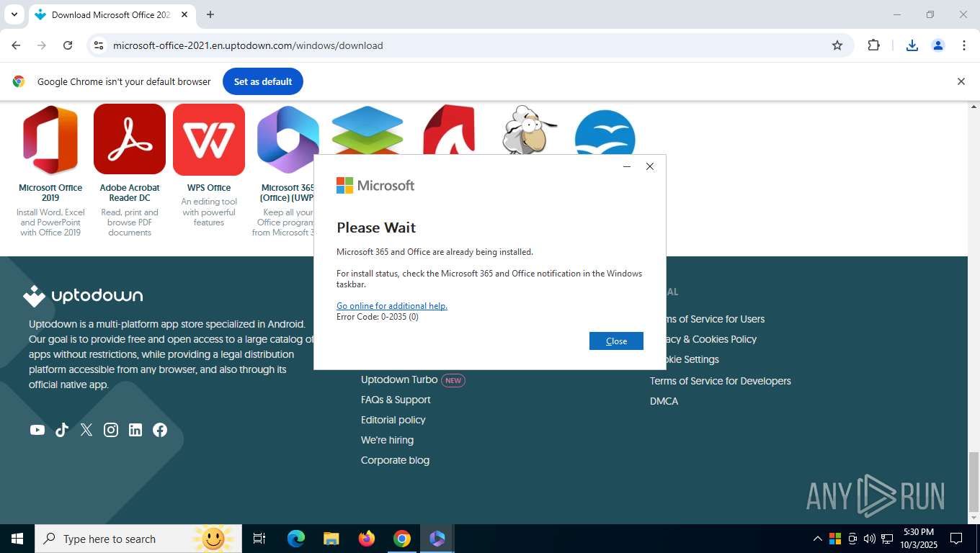
Task: Open File Explorer from taskbar
Action: point(331,539)
